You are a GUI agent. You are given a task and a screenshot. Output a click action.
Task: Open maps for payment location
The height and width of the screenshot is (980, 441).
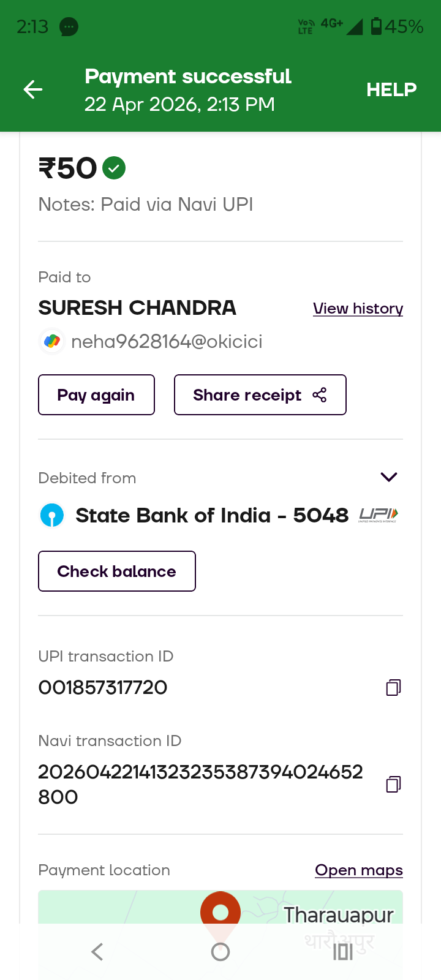click(x=358, y=870)
